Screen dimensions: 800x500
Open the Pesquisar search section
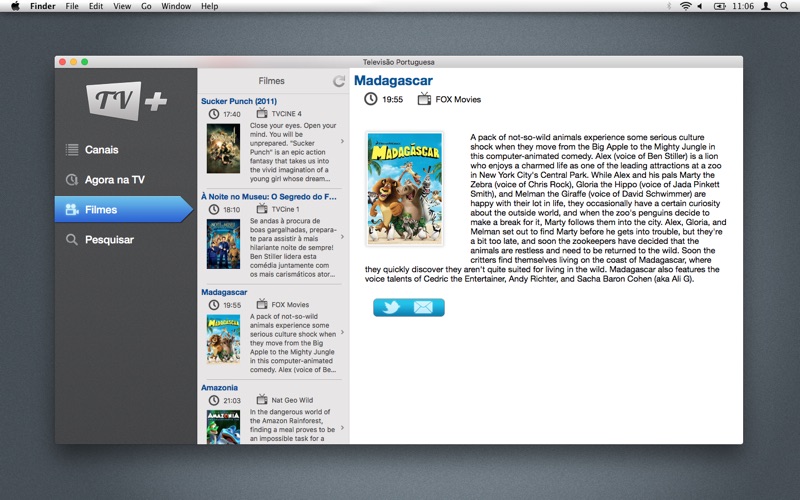(x=126, y=239)
